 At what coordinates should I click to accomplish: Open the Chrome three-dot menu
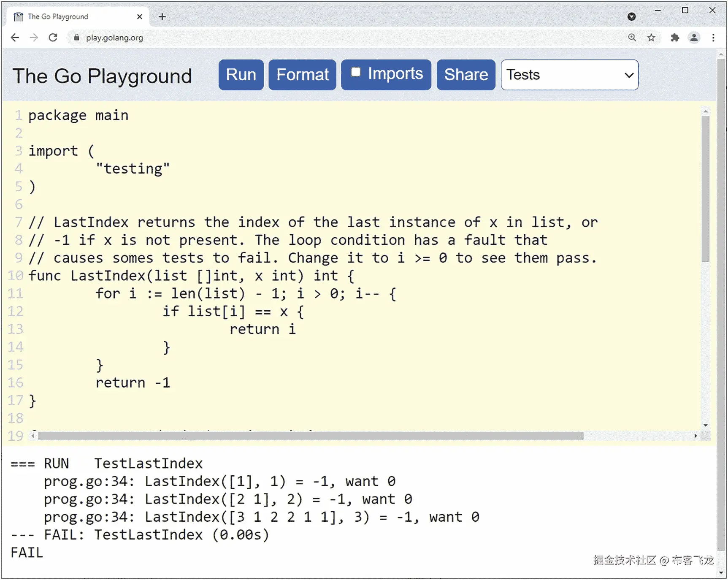pyautogui.click(x=713, y=38)
